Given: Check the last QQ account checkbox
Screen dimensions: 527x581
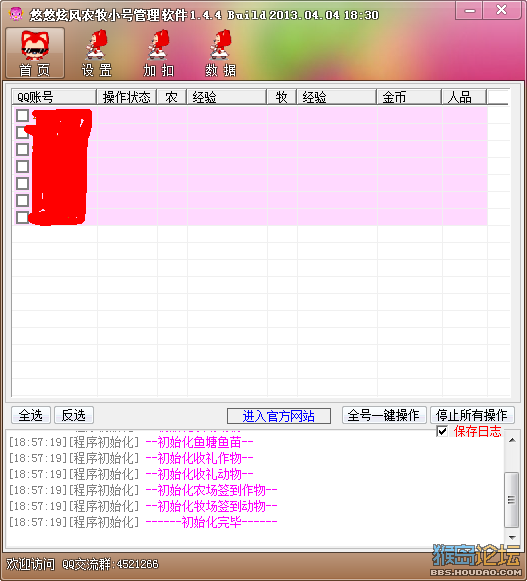Looking at the screenshot, I should click(23, 218).
